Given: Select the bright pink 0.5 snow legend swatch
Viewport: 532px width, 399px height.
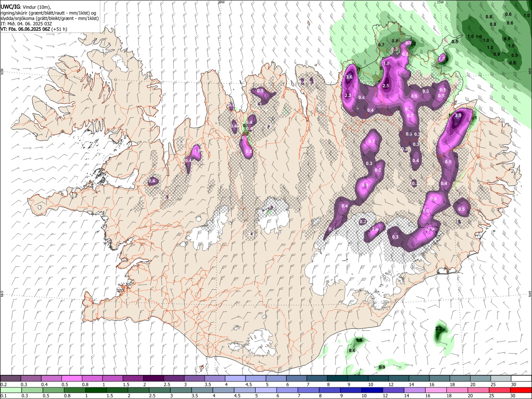Looking at the screenshot, I should (71, 379).
